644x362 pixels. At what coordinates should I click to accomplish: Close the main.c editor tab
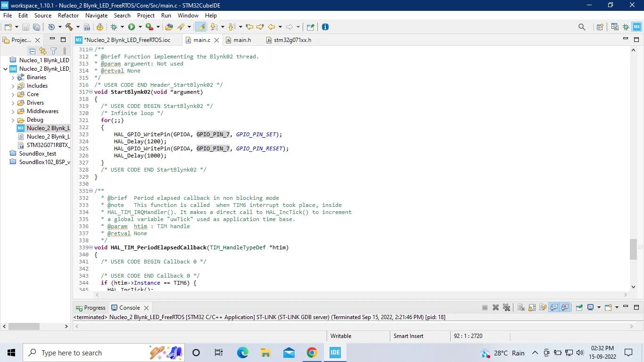pyautogui.click(x=216, y=41)
